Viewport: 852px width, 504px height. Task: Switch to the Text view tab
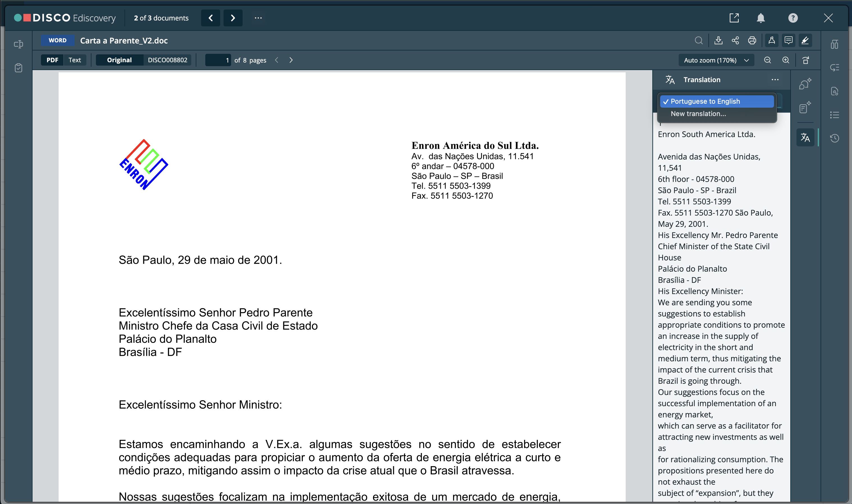(75, 60)
